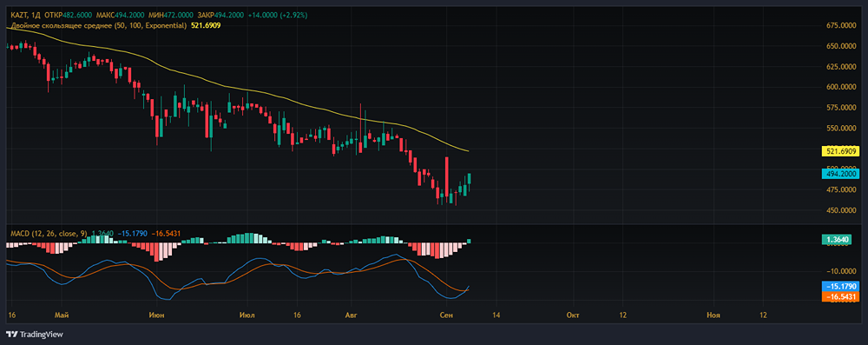The height and width of the screenshot is (345, 868).
Task: Click the ОТКР 482.6000 open value
Action: 67,15
